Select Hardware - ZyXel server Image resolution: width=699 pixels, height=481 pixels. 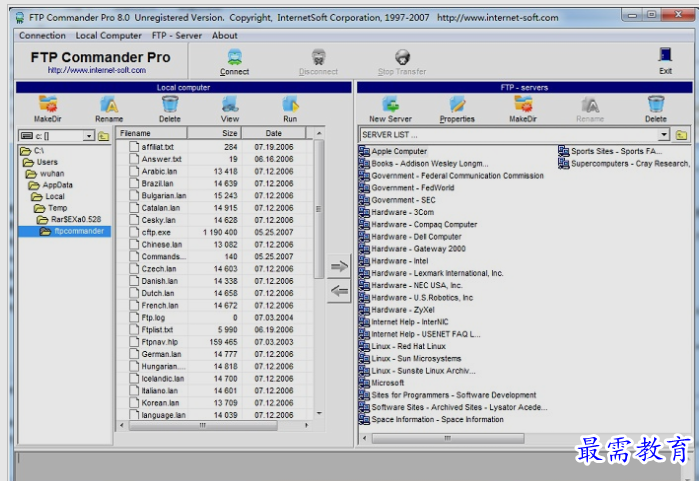click(397, 310)
